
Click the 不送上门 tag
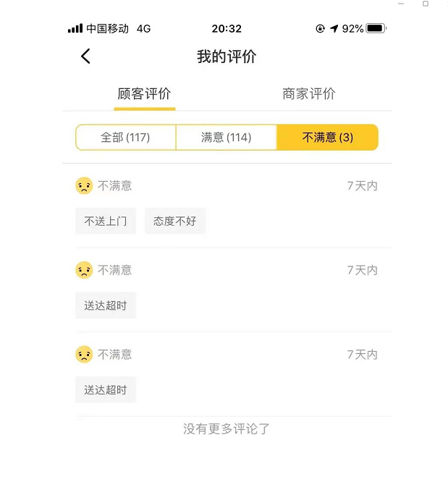[106, 221]
